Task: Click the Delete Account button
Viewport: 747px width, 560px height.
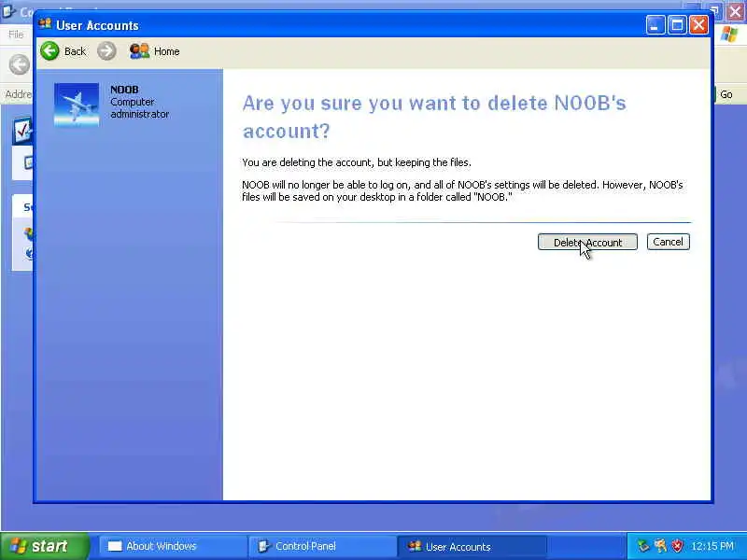Action: coord(587,242)
